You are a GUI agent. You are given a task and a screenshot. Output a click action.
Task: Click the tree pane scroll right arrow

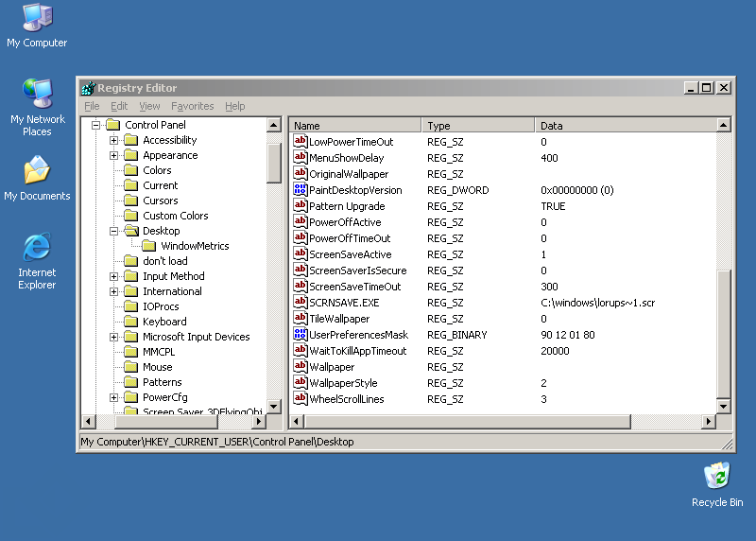tap(259, 421)
